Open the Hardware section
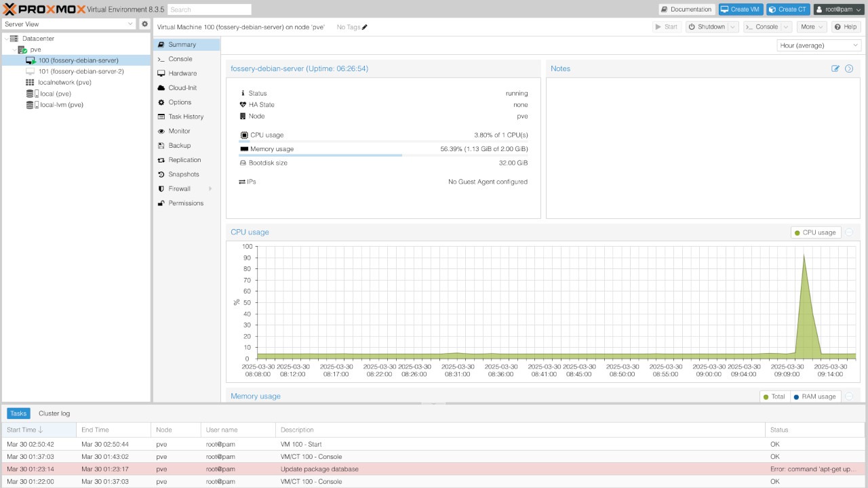The width and height of the screenshot is (868, 488). click(186, 73)
